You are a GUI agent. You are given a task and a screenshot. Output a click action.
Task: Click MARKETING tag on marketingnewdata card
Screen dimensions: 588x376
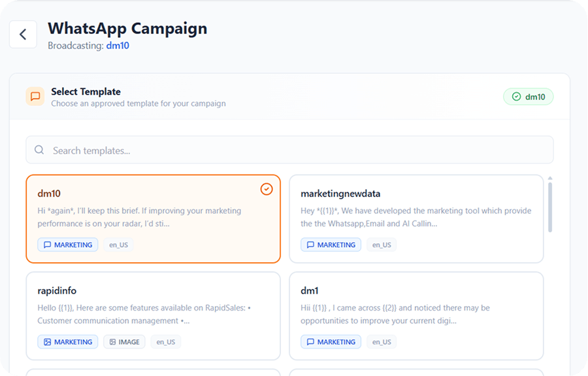click(x=331, y=245)
